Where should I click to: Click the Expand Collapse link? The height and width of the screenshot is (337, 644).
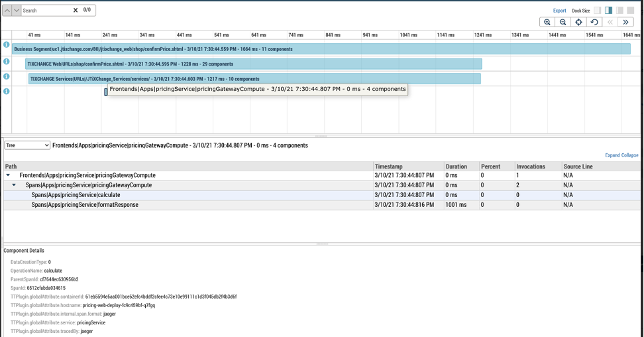[x=621, y=155]
